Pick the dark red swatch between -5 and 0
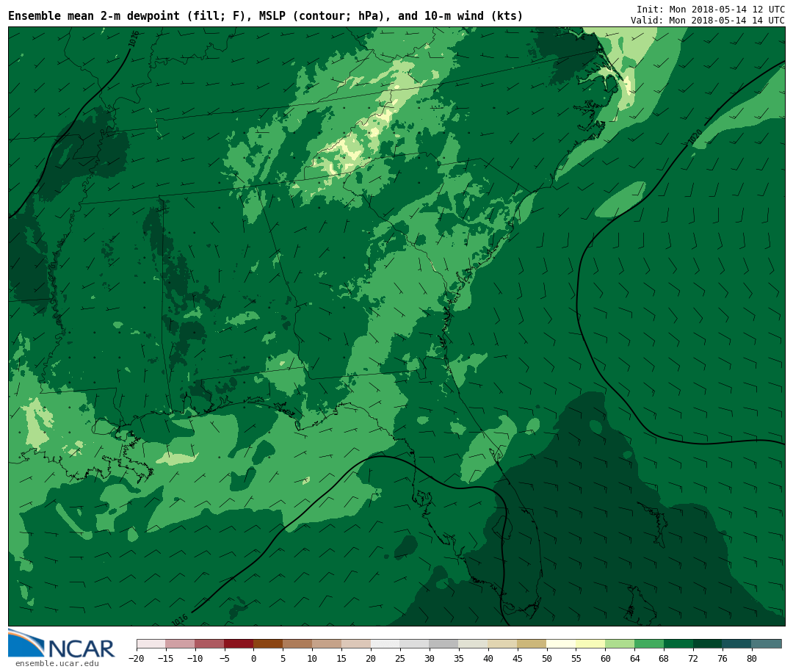This screenshot has height=672, width=793. [239, 643]
